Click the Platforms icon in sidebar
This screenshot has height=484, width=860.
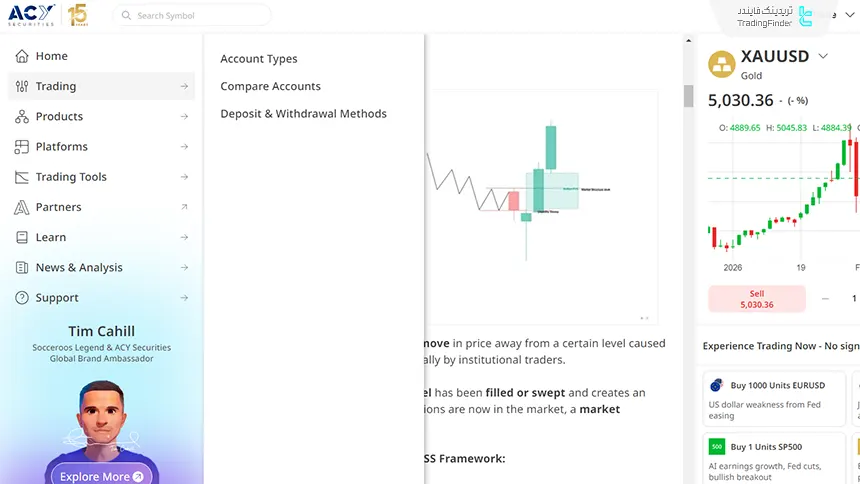pyautogui.click(x=21, y=147)
